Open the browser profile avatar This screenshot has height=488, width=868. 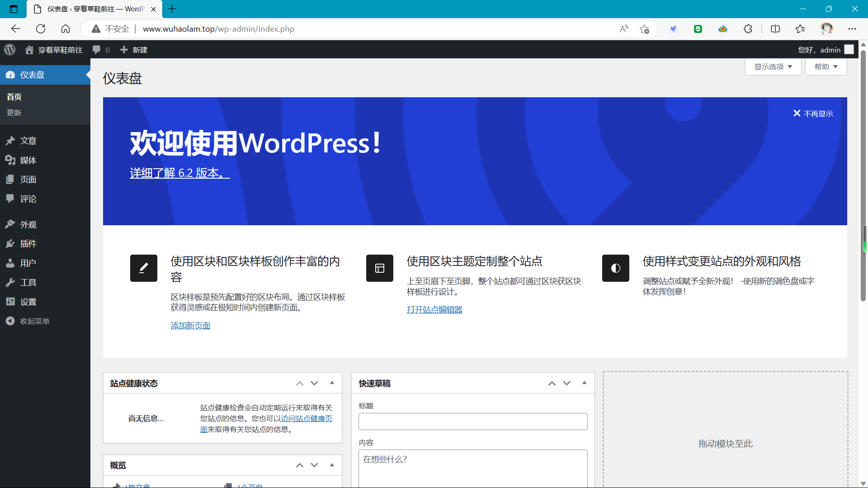click(x=827, y=29)
